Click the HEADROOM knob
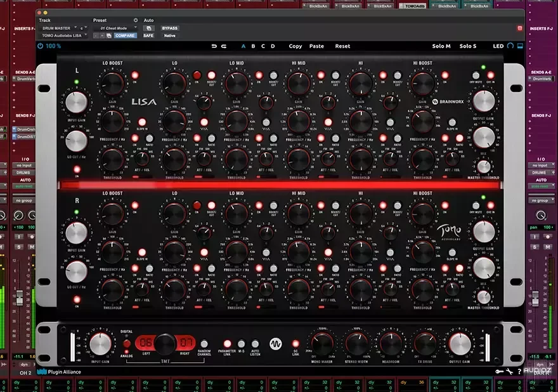 coord(391,344)
